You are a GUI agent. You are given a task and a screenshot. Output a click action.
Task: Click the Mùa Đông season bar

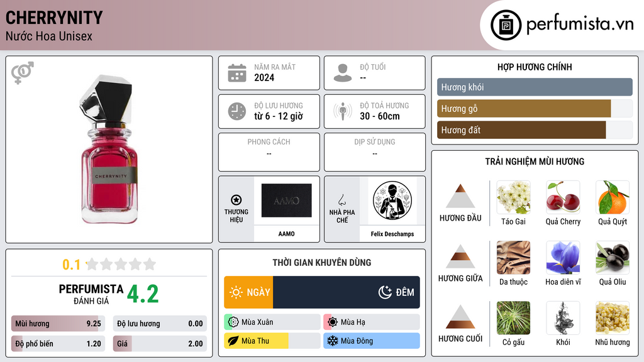click(372, 341)
